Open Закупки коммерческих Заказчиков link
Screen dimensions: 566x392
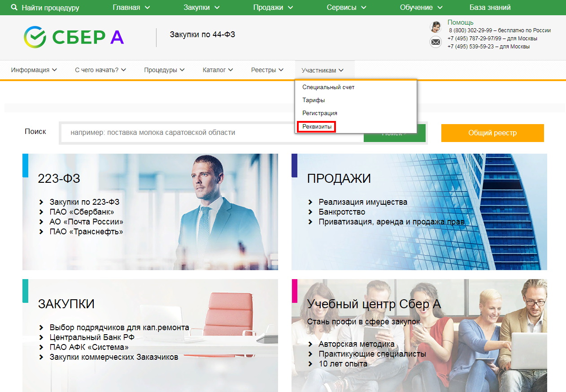click(114, 357)
